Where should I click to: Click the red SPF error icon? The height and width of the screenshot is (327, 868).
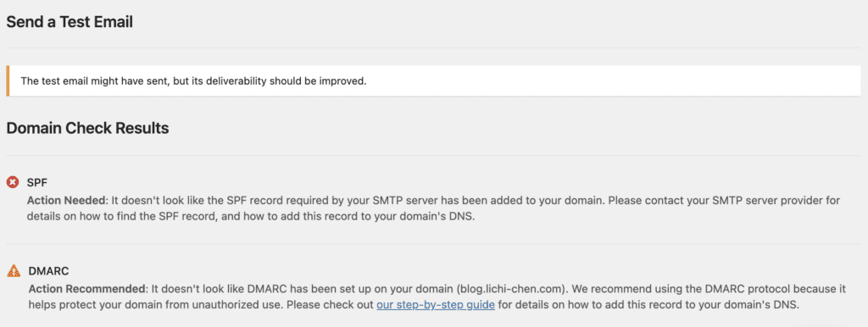(x=13, y=182)
